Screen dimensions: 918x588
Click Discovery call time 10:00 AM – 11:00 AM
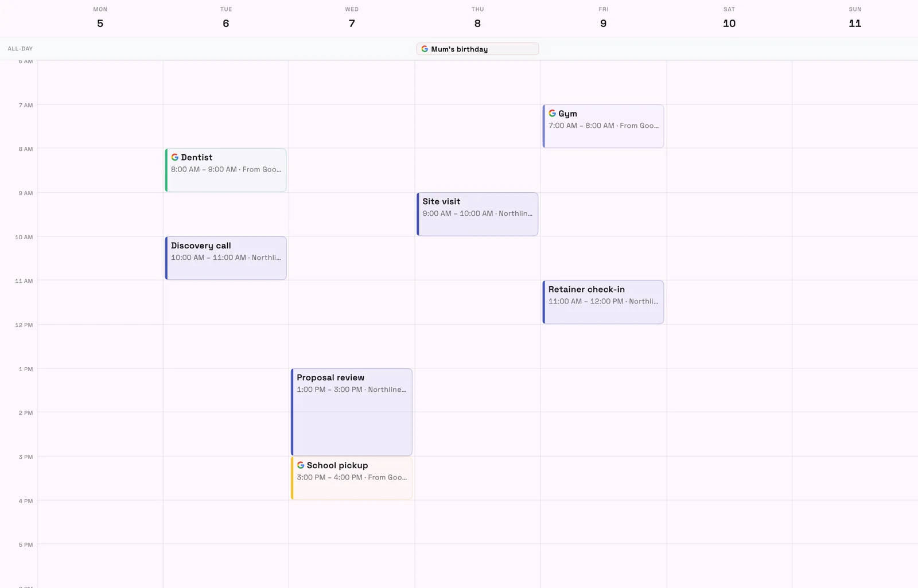click(208, 258)
